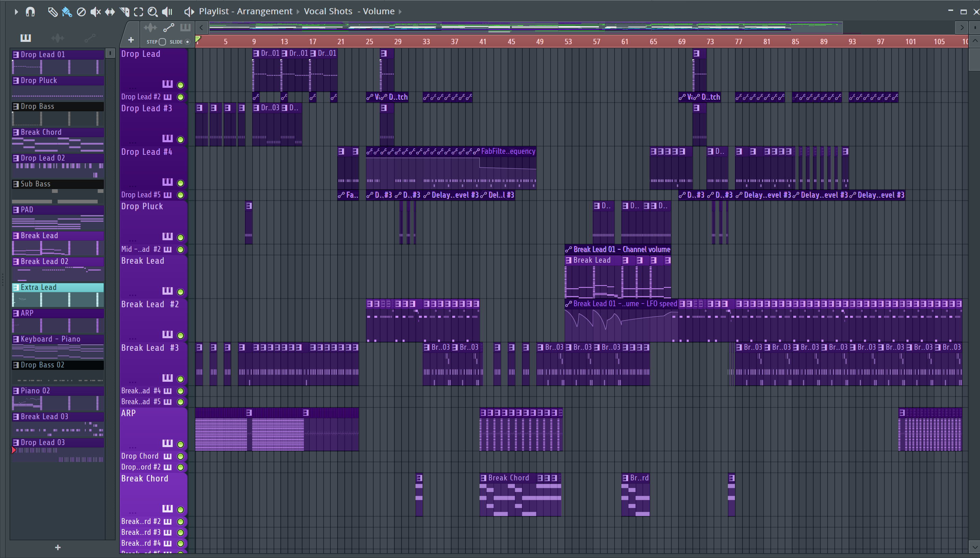The image size is (980, 558).
Task: Add a new pattern with the plus button
Action: (58, 547)
